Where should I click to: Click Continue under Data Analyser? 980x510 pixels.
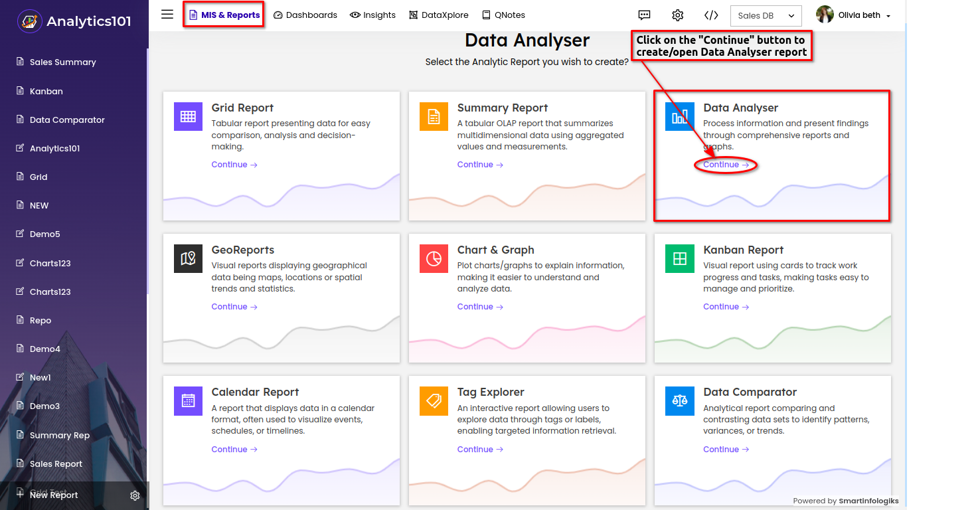(725, 165)
